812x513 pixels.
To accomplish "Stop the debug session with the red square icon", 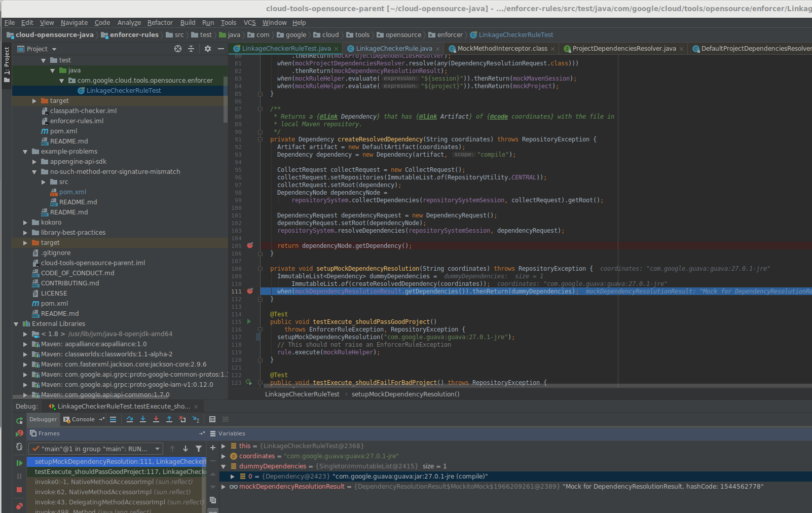I will 19,489.
